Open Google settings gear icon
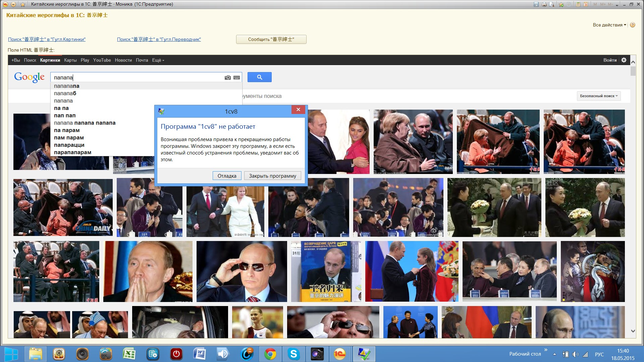 click(x=624, y=60)
